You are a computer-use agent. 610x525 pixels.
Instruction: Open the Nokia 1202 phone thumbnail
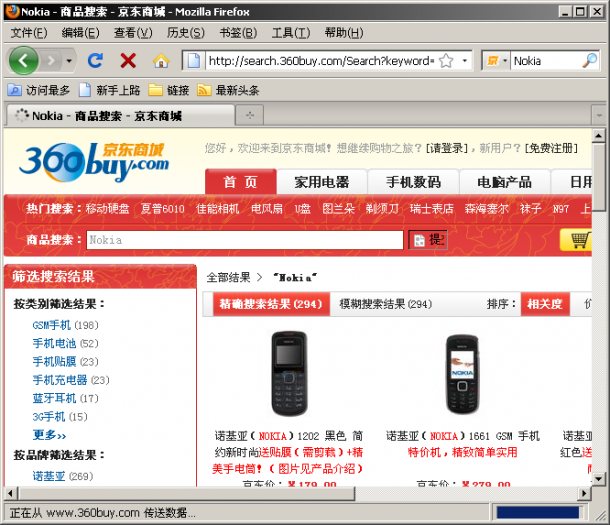coord(289,373)
